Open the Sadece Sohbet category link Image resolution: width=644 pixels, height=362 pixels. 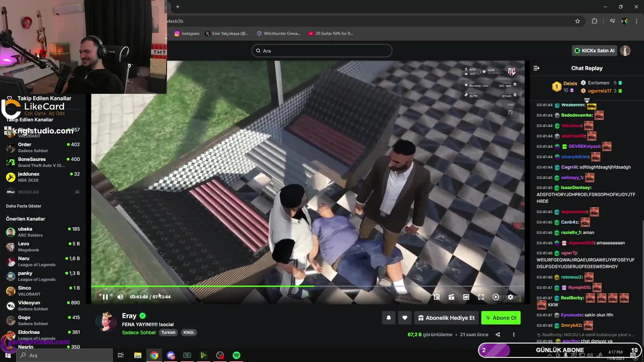click(x=139, y=332)
